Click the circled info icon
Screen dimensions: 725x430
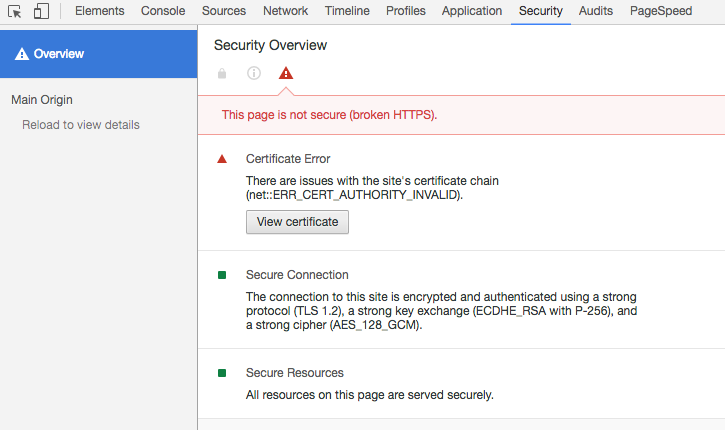pyautogui.click(x=254, y=73)
